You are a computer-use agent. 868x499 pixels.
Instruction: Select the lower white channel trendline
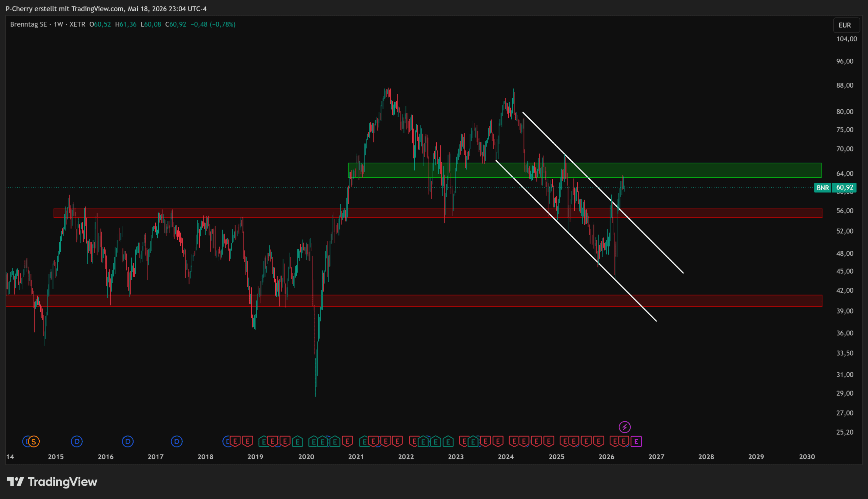coord(576,241)
